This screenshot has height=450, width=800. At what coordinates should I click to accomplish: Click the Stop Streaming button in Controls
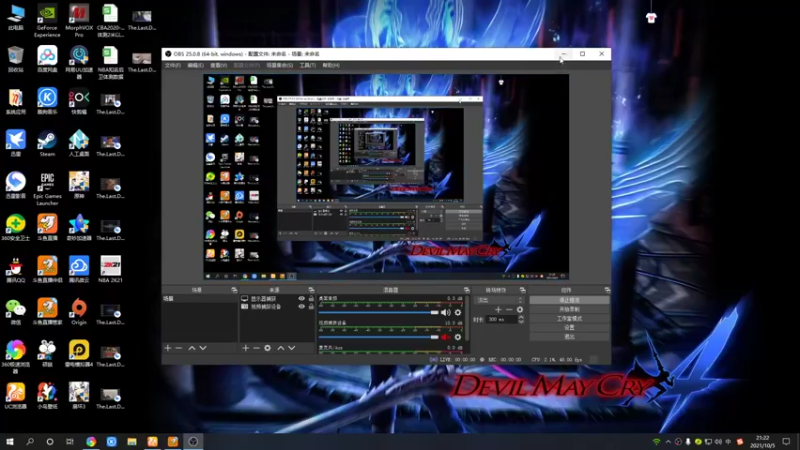(569, 300)
